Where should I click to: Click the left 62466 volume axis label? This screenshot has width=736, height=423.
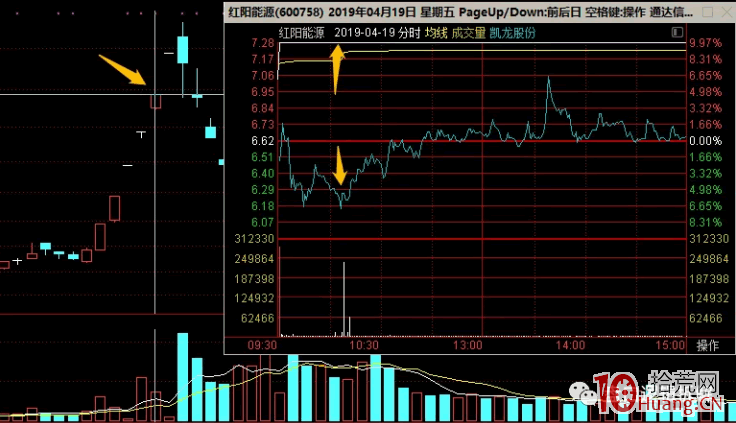point(258,318)
